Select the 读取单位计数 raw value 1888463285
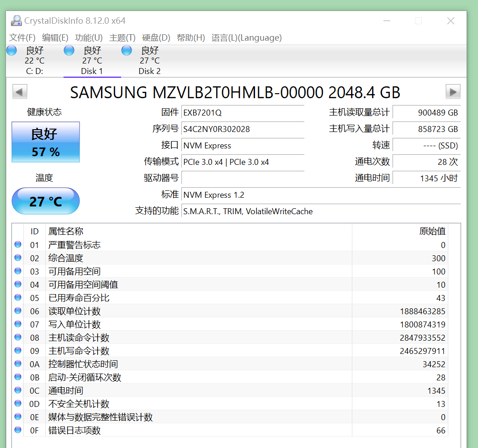This screenshot has height=448, width=478. tap(423, 311)
